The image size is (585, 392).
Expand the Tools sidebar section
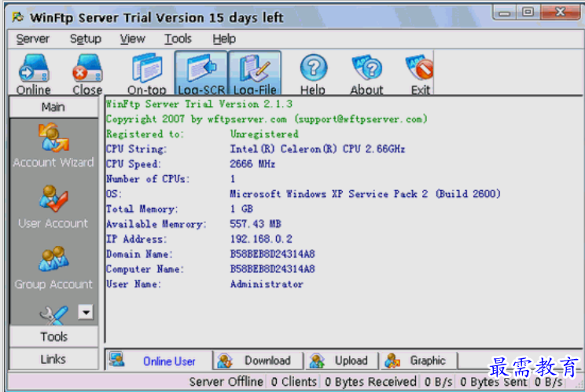coord(53,337)
